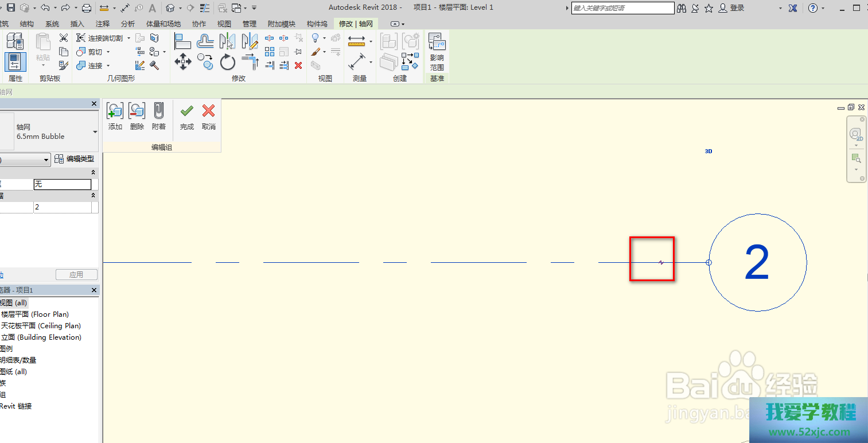Toggle the 3D extents label on grid
This screenshot has width=868, height=443.
click(709, 151)
